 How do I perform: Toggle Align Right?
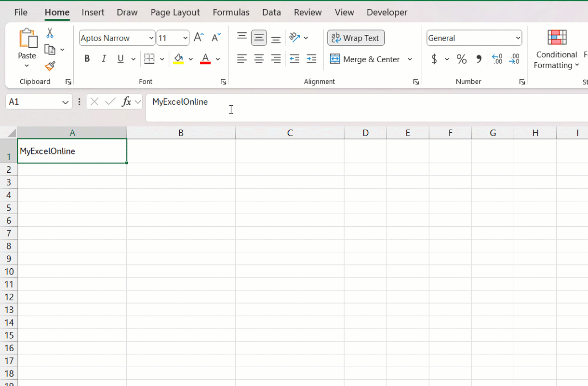tap(276, 59)
